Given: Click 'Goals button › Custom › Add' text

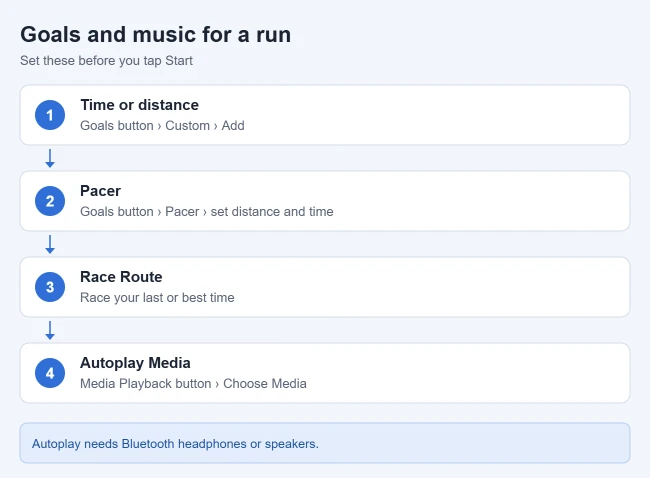Looking at the screenshot, I should click(162, 126).
